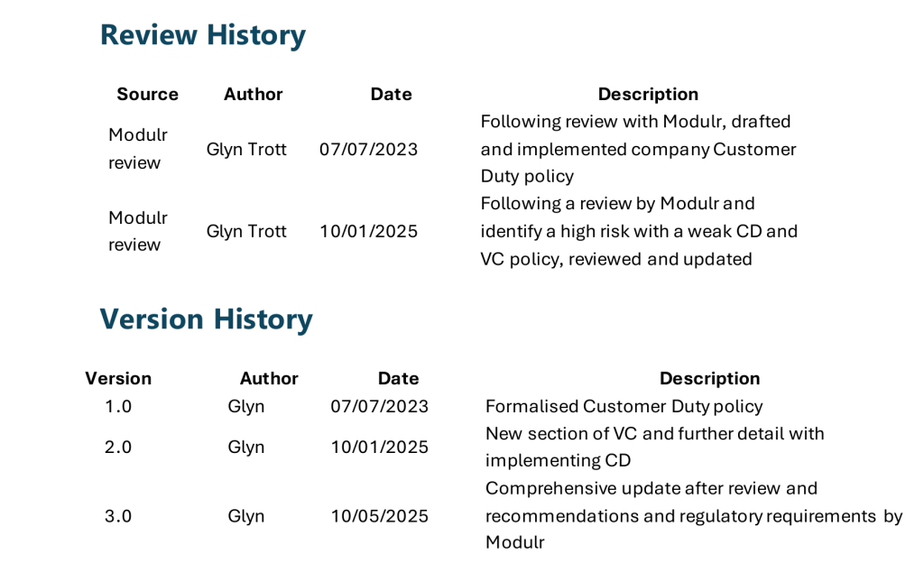The height and width of the screenshot is (582, 924).
Task: Click Glyn author cell in version 3.0 row
Action: 246,516
